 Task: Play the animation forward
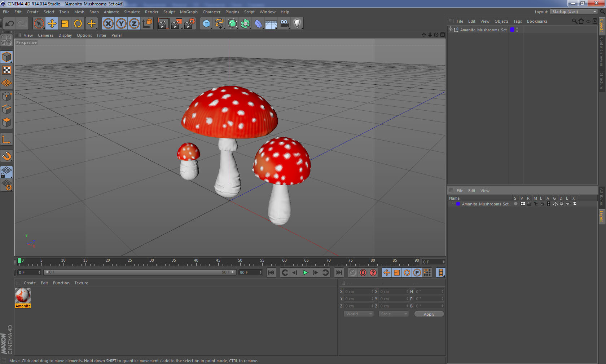(305, 272)
